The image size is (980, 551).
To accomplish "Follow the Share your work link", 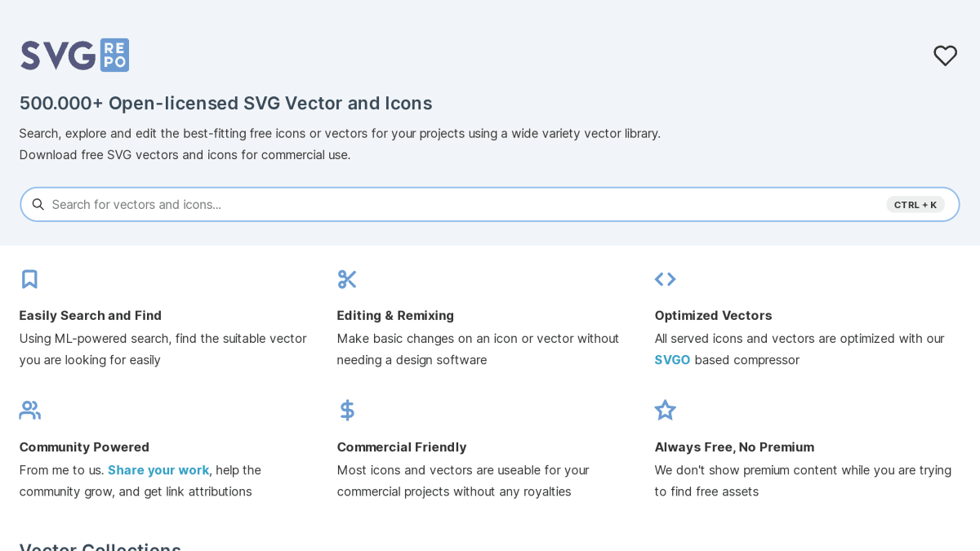I will click(158, 470).
